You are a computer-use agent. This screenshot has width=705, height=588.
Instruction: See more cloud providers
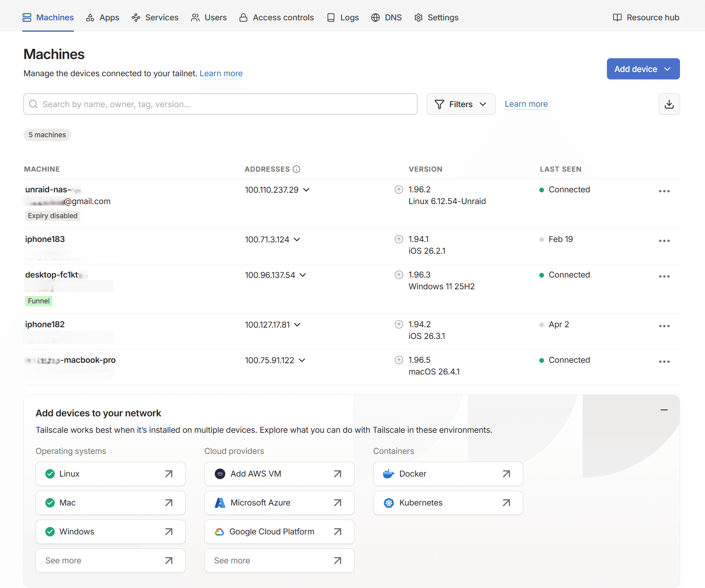coord(279,561)
